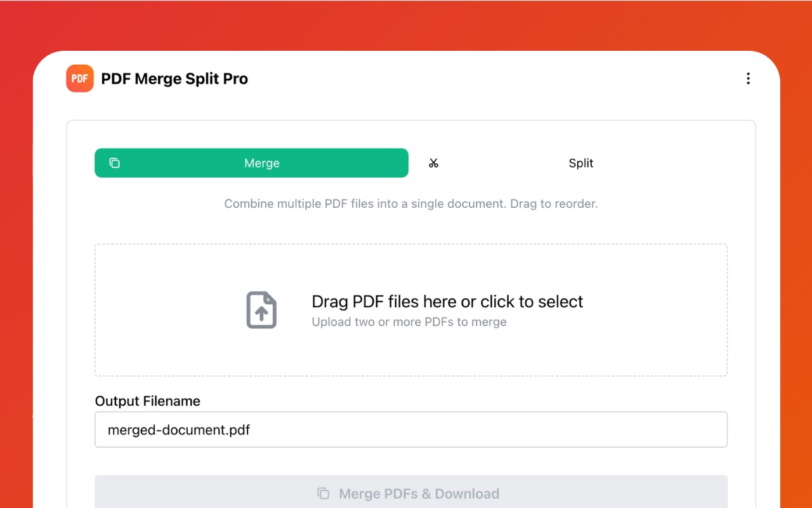The width and height of the screenshot is (812, 508).
Task: Switch to the Merge tab
Action: (x=261, y=163)
